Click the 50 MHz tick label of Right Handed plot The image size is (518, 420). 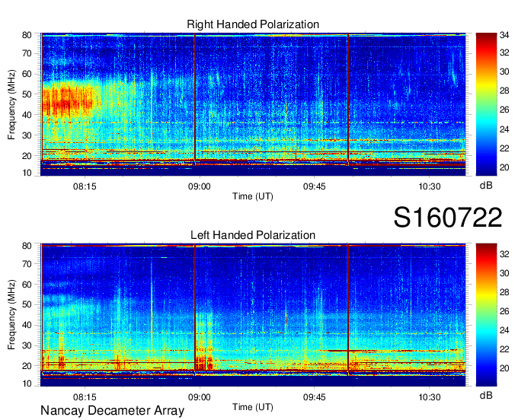click(27, 94)
